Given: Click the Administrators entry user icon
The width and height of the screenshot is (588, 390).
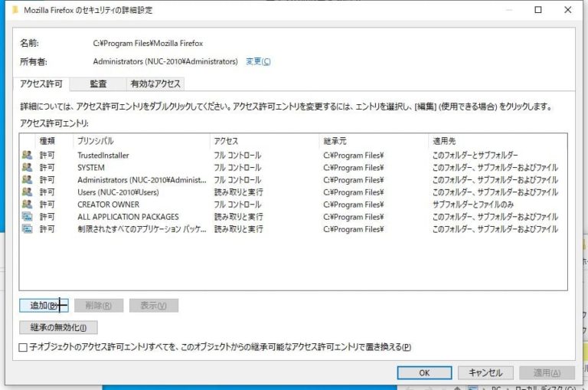Looking at the screenshot, I should [x=27, y=179].
